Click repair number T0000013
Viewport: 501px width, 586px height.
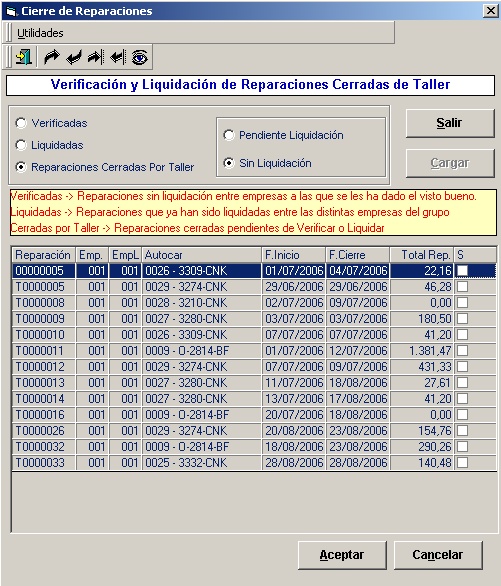pos(40,383)
